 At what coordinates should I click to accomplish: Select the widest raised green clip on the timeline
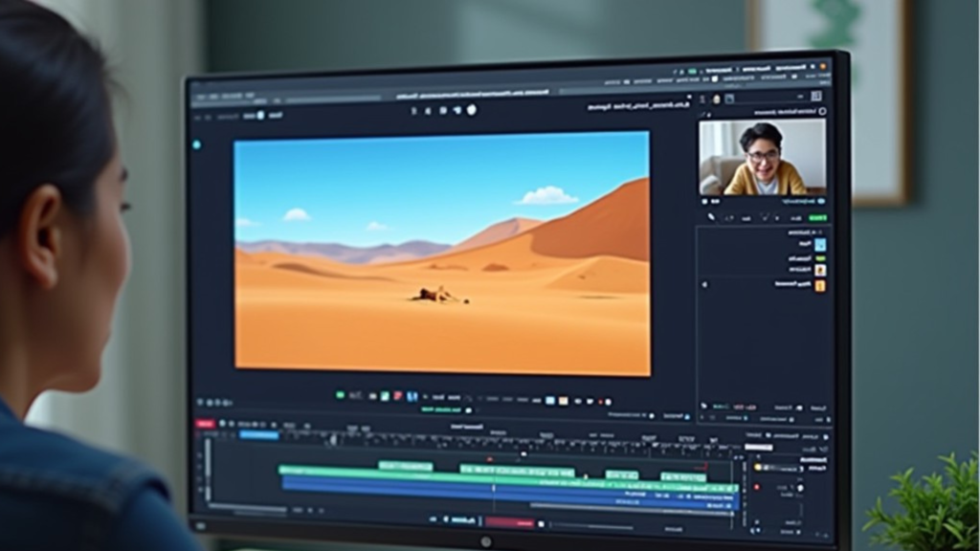click(x=517, y=471)
